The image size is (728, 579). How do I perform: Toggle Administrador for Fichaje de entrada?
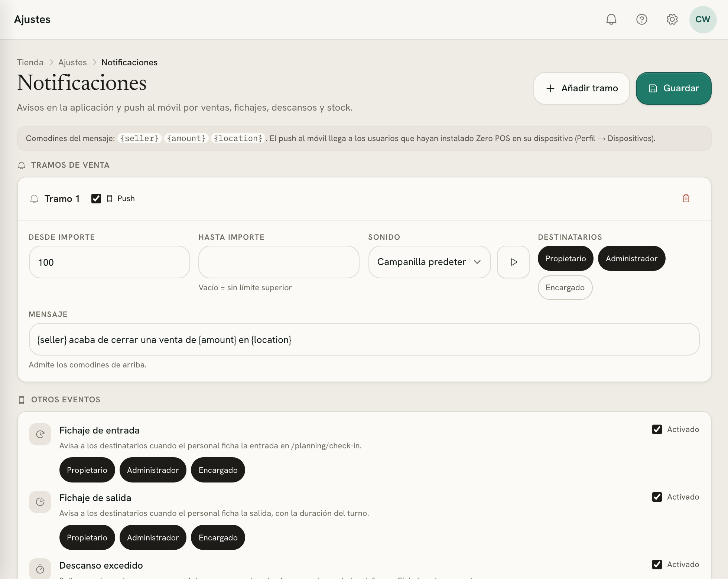(153, 470)
